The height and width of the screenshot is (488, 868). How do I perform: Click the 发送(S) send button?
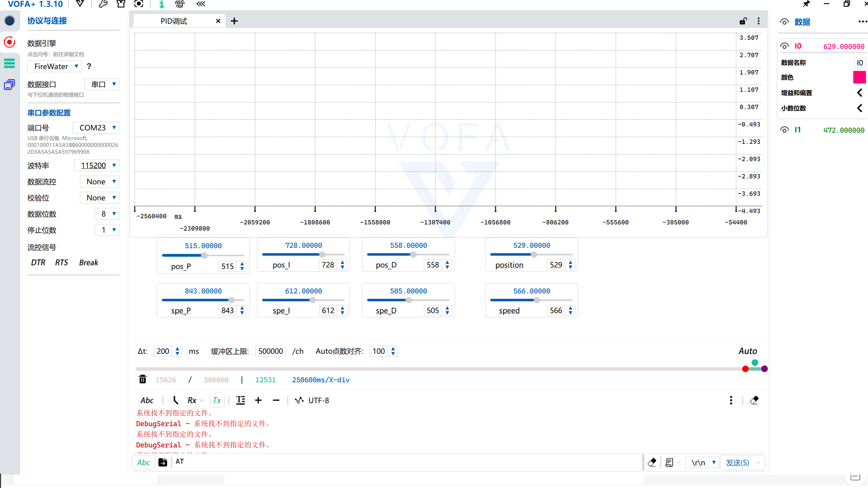coord(738,463)
